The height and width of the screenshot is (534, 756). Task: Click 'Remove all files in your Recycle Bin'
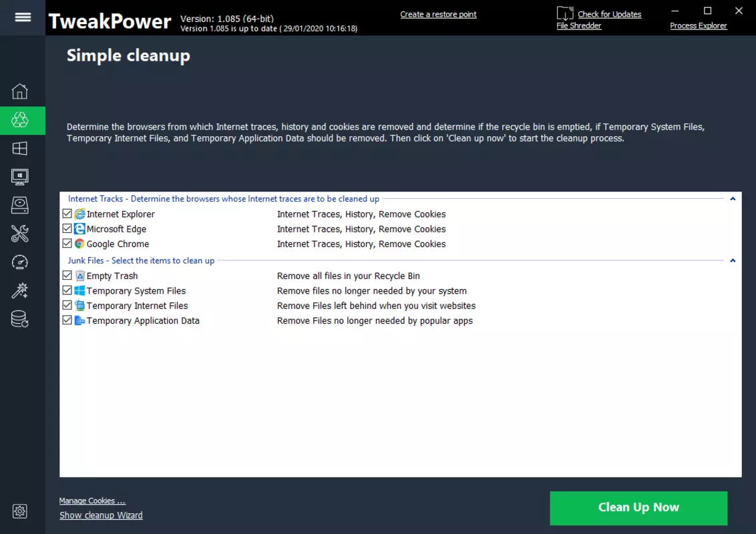pos(348,276)
